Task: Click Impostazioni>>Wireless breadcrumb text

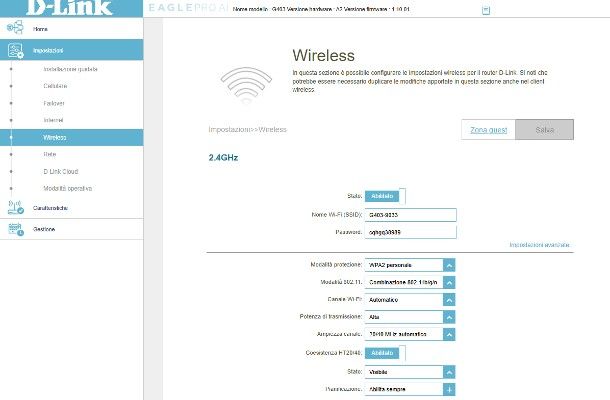Action: (247, 129)
